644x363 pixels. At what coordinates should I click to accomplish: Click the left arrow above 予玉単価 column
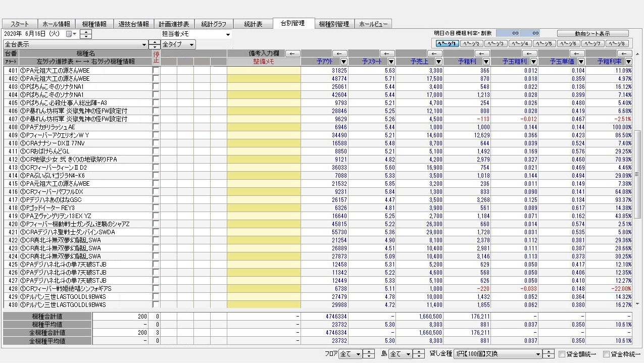pyautogui.click(x=577, y=54)
